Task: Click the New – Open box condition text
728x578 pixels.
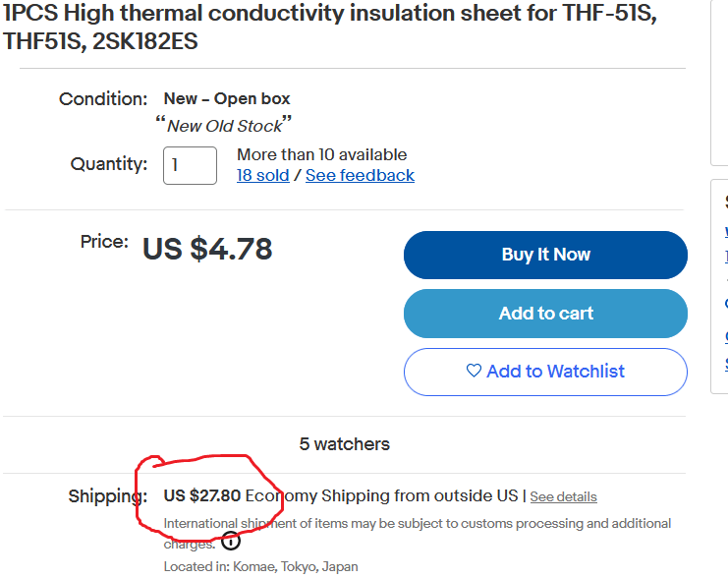Action: tap(227, 98)
